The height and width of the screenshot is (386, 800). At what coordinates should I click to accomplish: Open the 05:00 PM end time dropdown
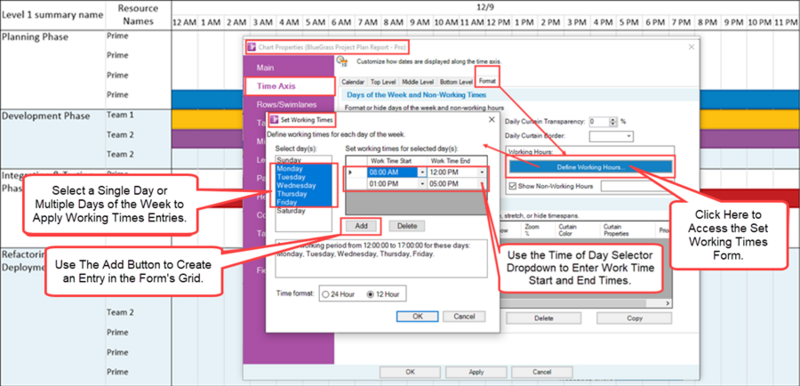482,184
